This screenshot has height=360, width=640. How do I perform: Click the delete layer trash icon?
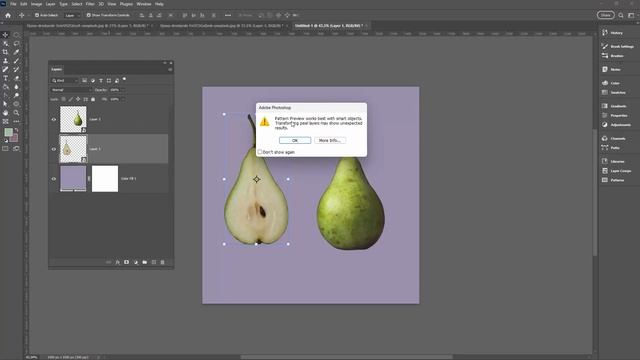tap(162, 262)
